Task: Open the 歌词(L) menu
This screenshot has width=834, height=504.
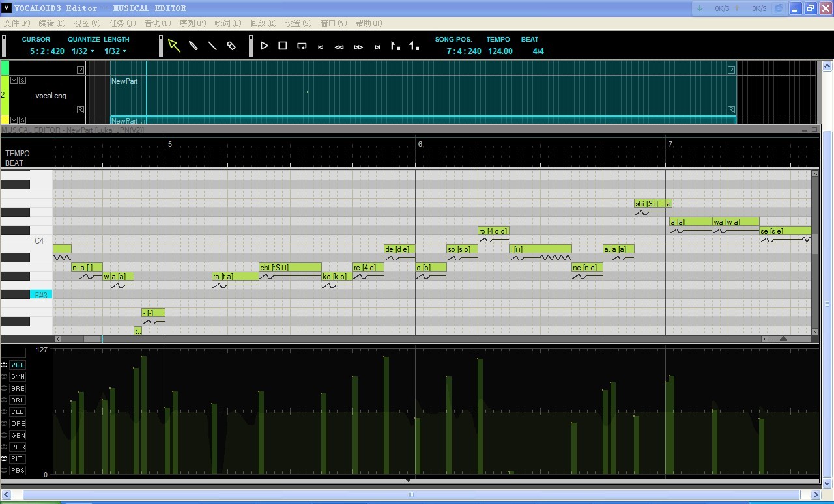Action: click(x=227, y=23)
